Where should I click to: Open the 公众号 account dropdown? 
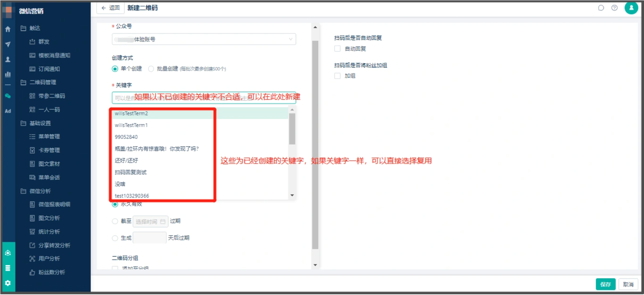click(204, 39)
